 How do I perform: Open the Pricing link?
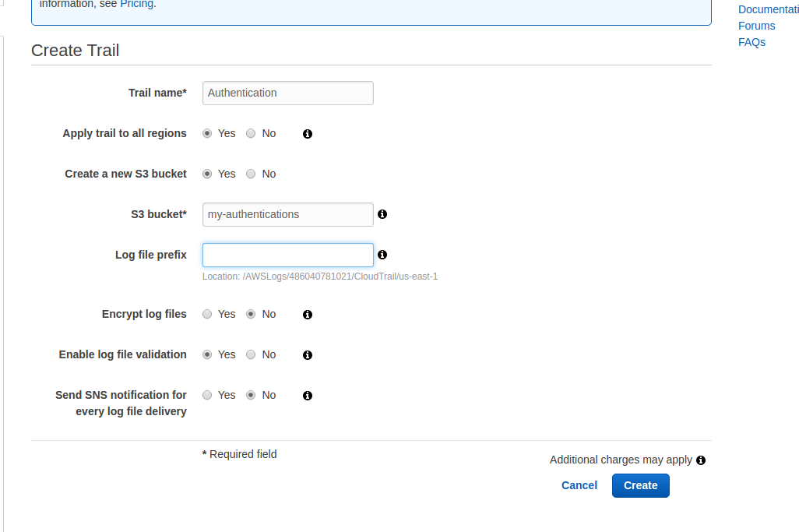pos(136,4)
